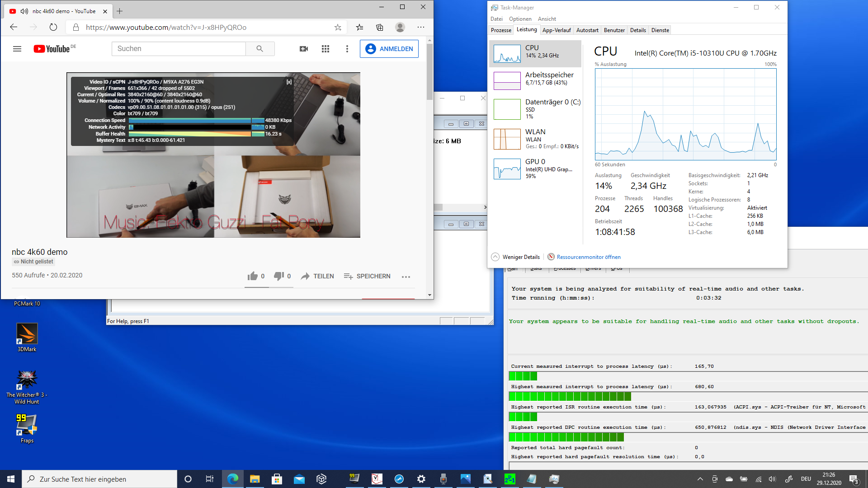Image resolution: width=868 pixels, height=488 pixels.
Task: Click into the YouTube Suchen search field
Action: pos(179,49)
